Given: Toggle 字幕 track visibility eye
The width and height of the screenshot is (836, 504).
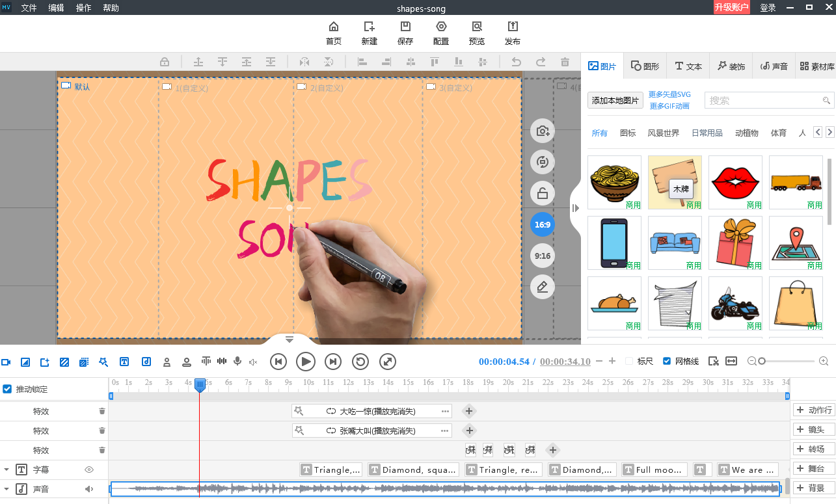Looking at the screenshot, I should pos(89,470).
